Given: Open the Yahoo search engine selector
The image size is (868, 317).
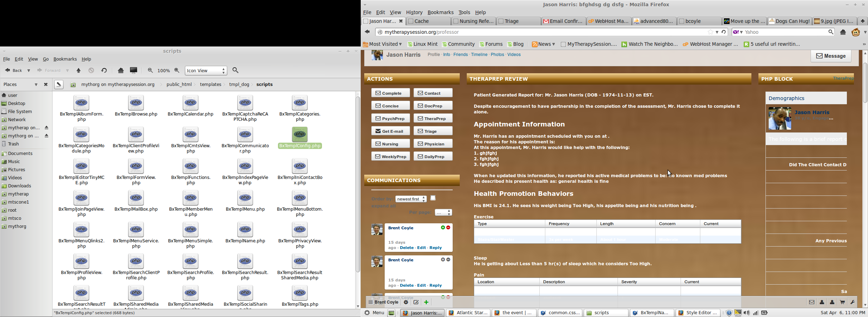Looking at the screenshot, I should [738, 32].
